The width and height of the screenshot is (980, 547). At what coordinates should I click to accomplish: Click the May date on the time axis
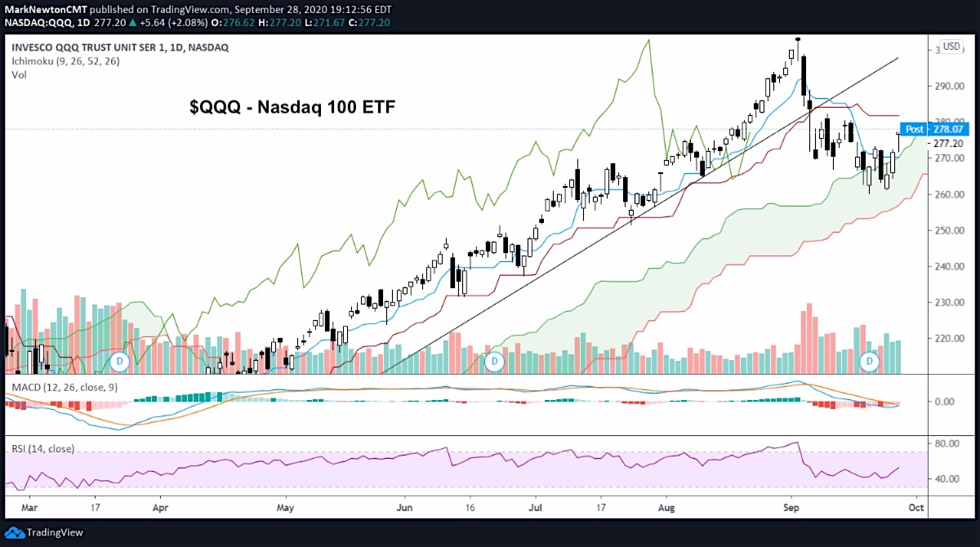pyautogui.click(x=286, y=506)
